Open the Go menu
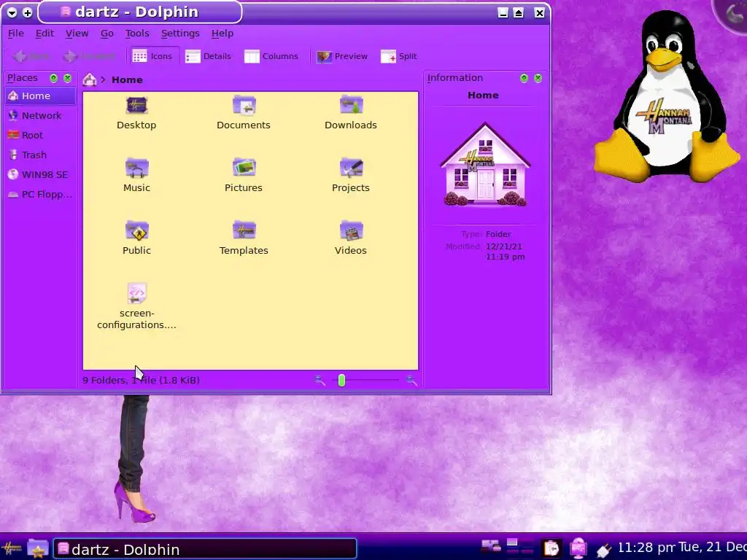 click(x=107, y=34)
